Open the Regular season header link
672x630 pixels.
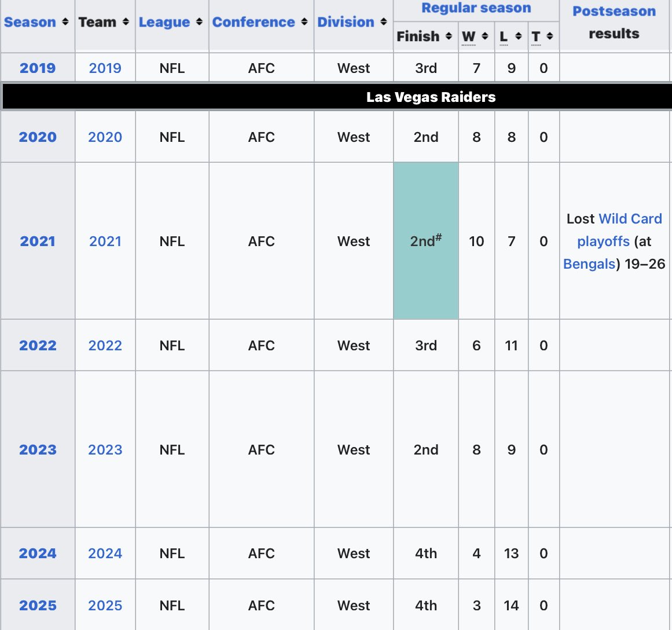(x=476, y=8)
